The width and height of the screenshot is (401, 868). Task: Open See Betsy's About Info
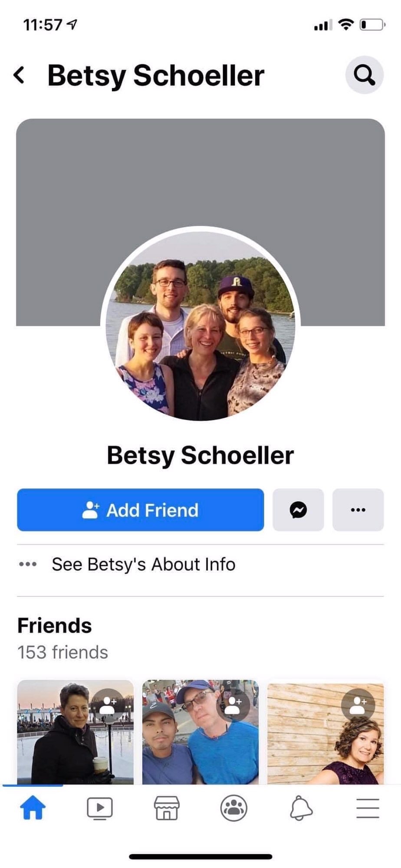point(200,564)
